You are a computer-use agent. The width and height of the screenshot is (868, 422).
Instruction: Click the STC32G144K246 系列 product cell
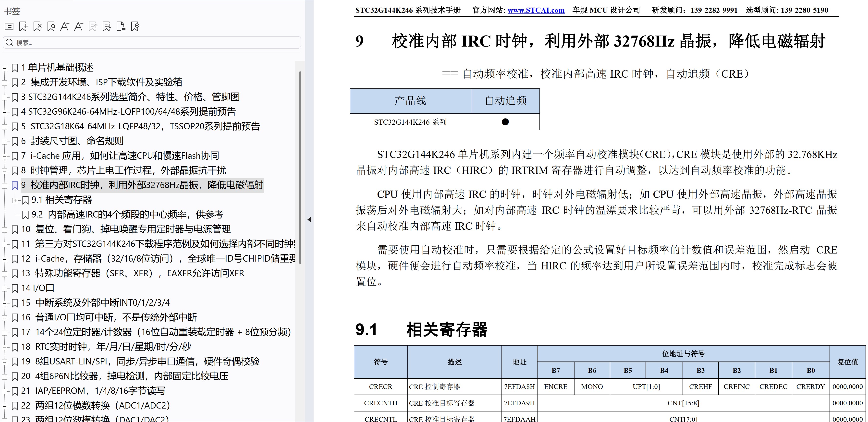pos(410,122)
